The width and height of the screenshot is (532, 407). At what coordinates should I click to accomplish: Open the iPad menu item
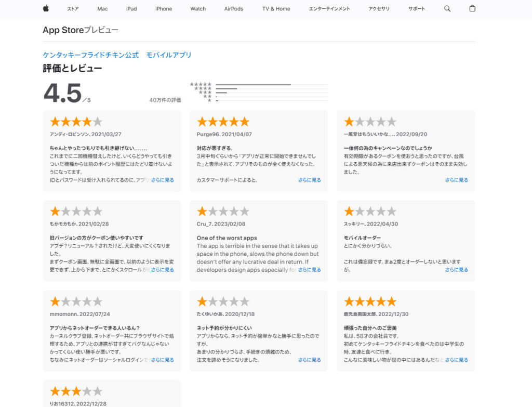coord(131,9)
